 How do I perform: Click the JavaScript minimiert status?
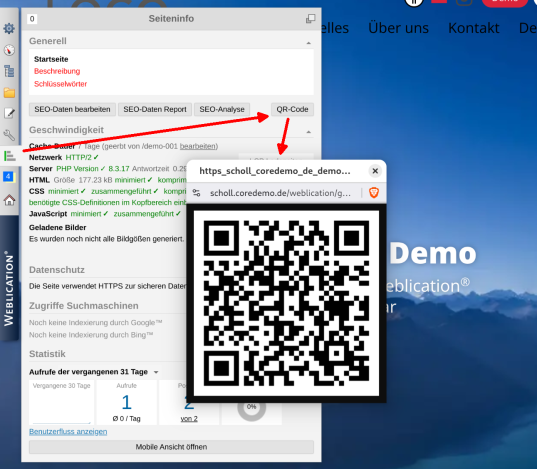[89, 214]
